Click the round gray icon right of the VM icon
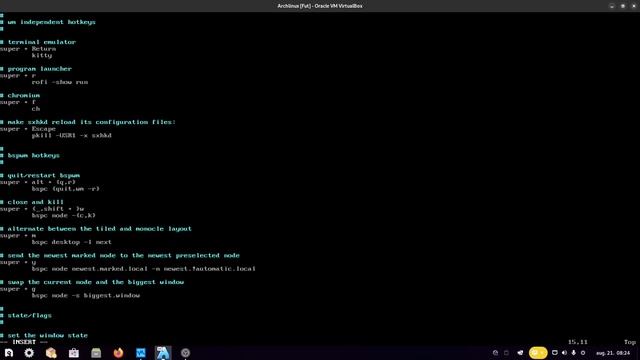 click(x=185, y=353)
